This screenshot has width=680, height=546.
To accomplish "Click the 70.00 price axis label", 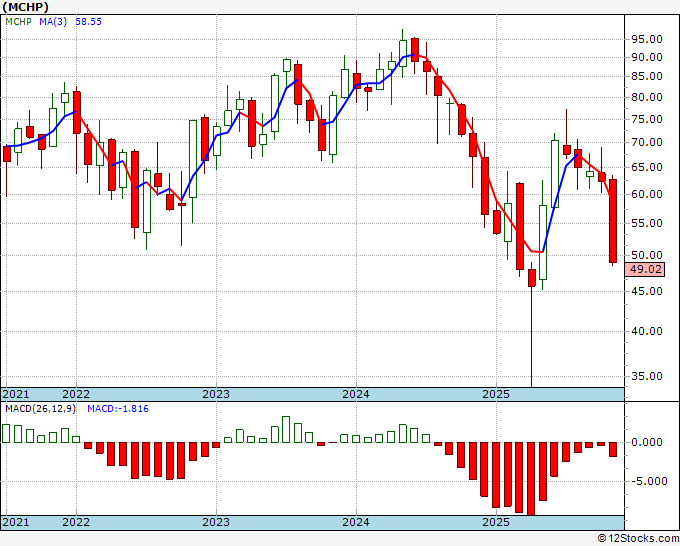I will click(646, 142).
